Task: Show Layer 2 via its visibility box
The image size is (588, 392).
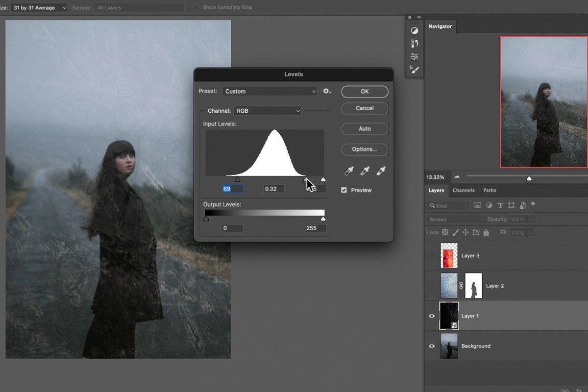Action: click(x=432, y=286)
